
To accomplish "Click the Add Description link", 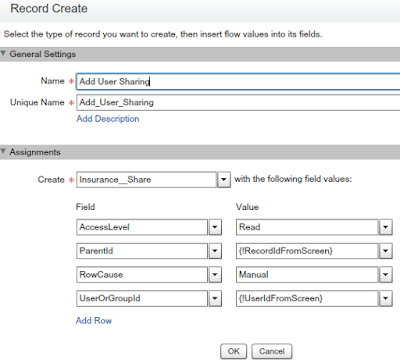I will coord(108,119).
